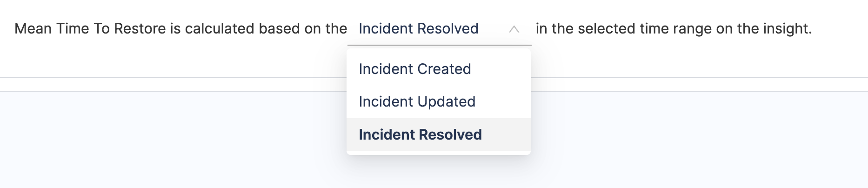
Task: Set calculation basis to Incident Updated
Action: click(x=417, y=101)
